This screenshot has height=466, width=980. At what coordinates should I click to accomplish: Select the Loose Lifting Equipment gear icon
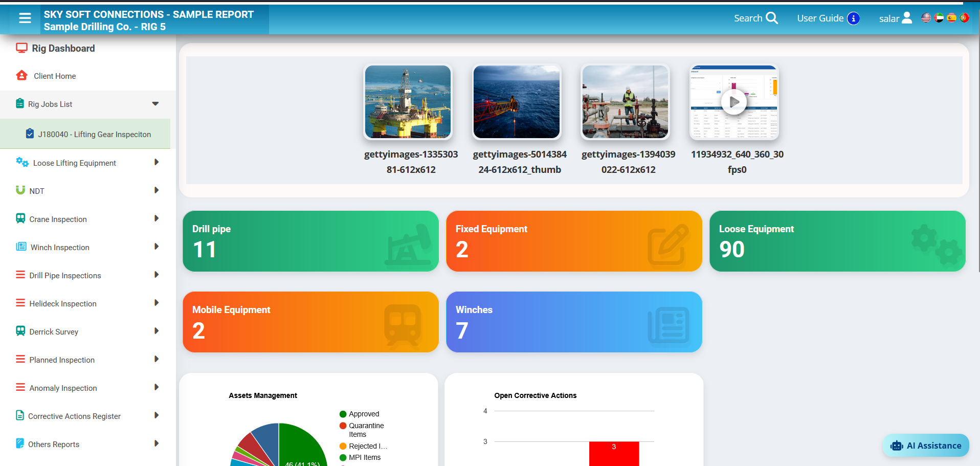pos(23,162)
